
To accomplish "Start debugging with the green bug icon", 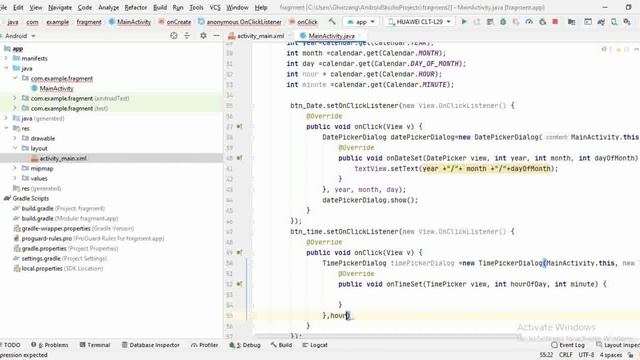I will click(x=503, y=22).
